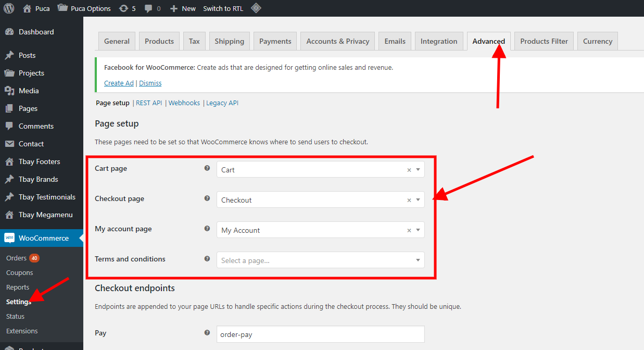The image size is (644, 350).
Task: Click the comments bubble icon in admin bar
Action: 149,8
